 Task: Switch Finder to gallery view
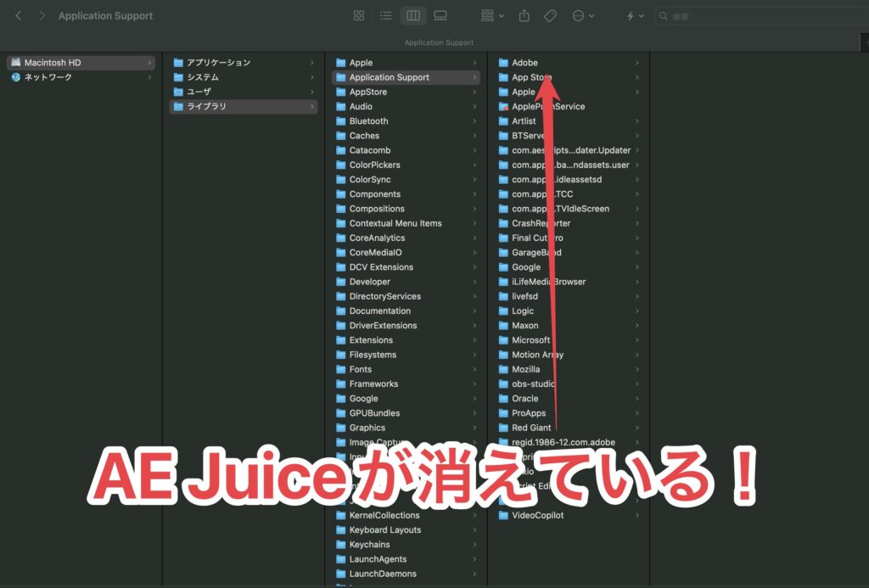(440, 15)
